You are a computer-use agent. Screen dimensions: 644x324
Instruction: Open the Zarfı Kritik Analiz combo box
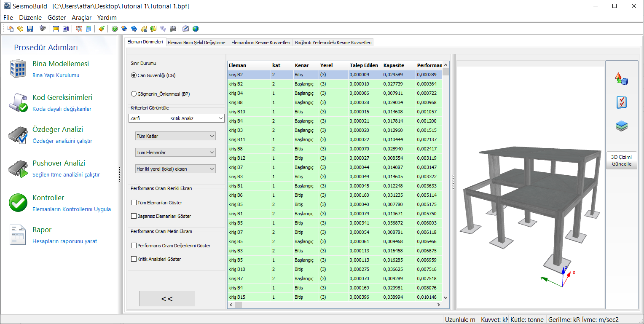pyautogui.click(x=221, y=118)
